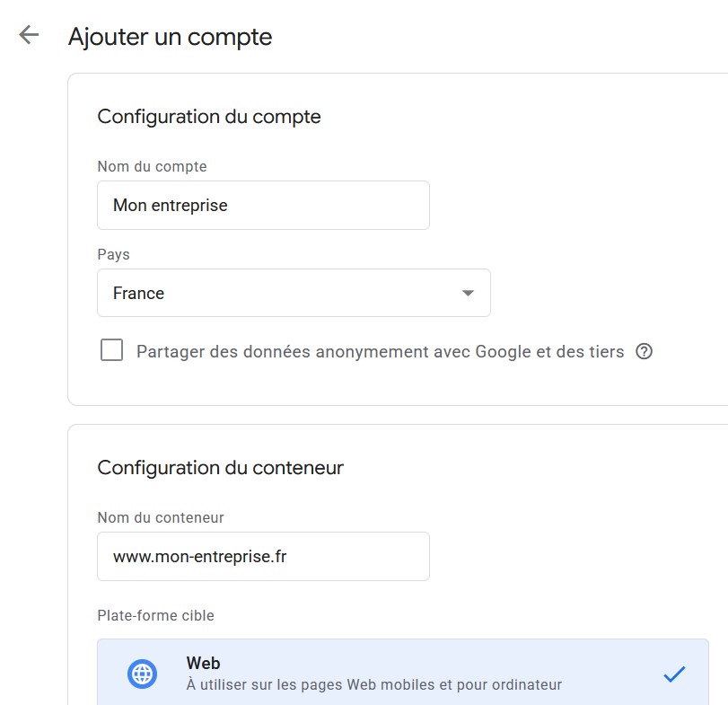Click the "Plate-forme cible" label
Image resolution: width=728 pixels, height=705 pixels.
point(155,615)
